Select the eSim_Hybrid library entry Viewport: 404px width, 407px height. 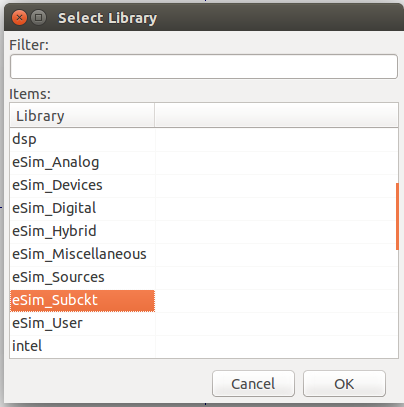82,231
